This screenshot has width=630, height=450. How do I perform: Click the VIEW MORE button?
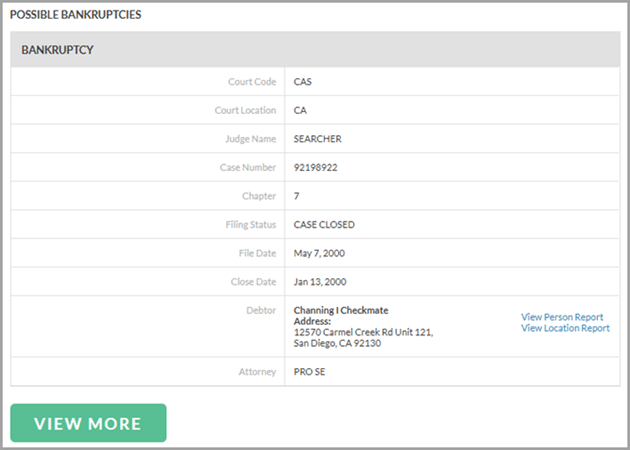pyautogui.click(x=88, y=423)
